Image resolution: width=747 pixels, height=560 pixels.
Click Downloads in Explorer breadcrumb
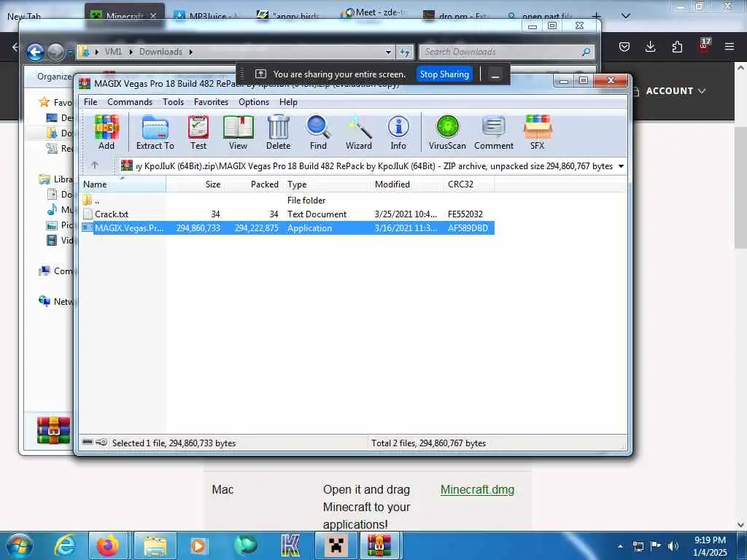(x=160, y=52)
